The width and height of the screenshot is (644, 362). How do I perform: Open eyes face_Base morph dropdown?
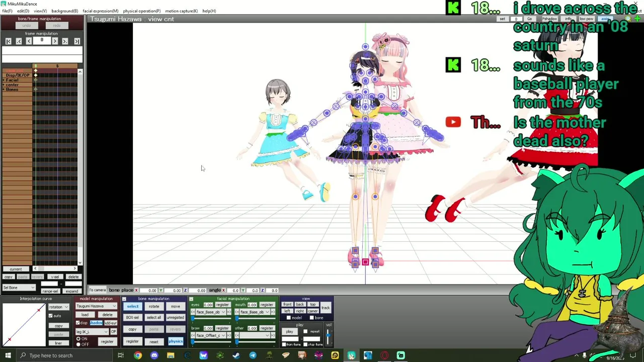point(211,312)
